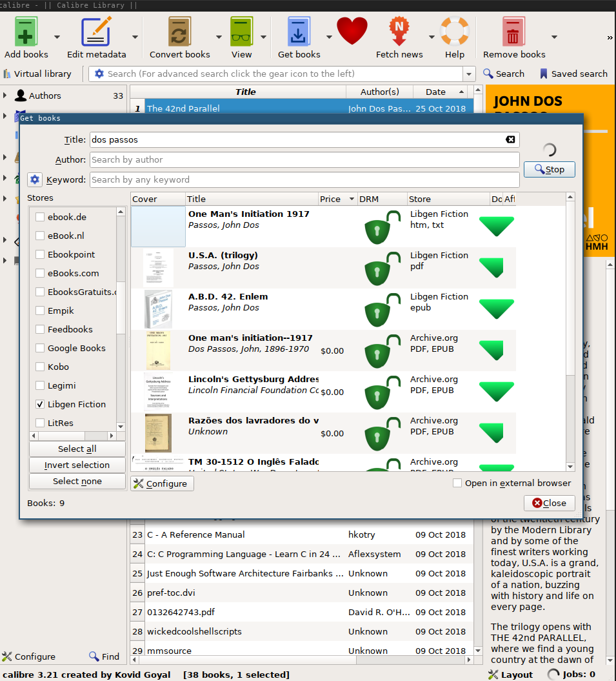Open the View book icon

(241, 31)
